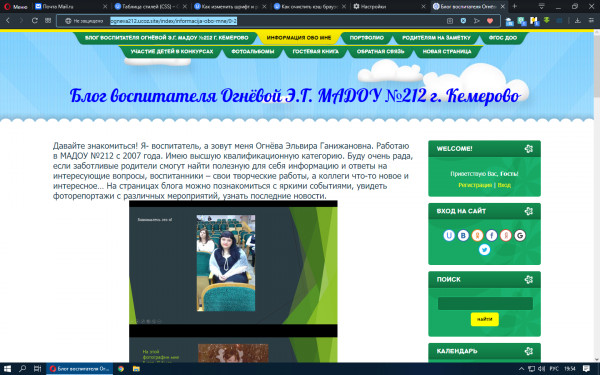Click flower icon in Вход на сайт header

pyautogui.click(x=529, y=211)
